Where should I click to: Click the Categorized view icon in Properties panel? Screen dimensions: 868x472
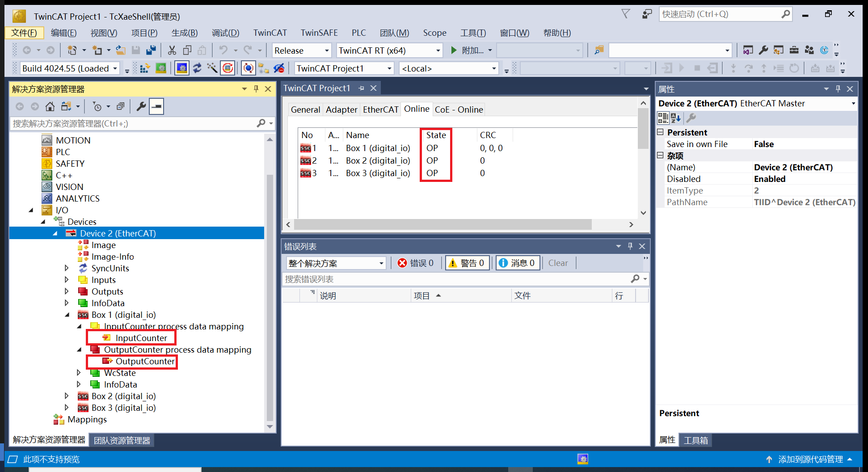pos(663,118)
